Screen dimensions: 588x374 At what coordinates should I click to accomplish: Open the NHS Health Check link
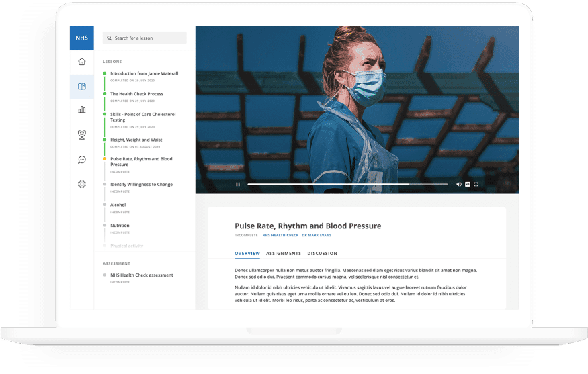coord(280,236)
